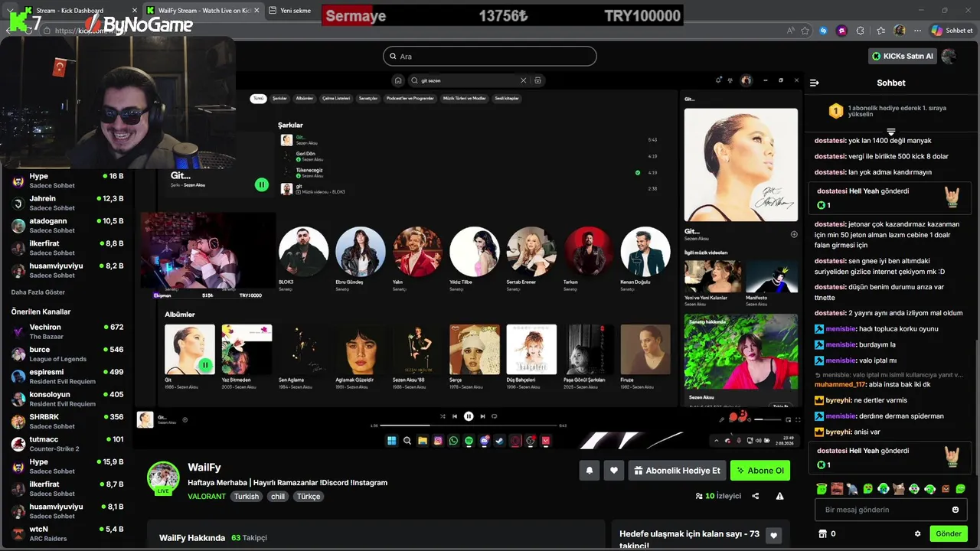Click the Spotify song progress bar
This screenshot has height=551, width=980.
(x=469, y=425)
